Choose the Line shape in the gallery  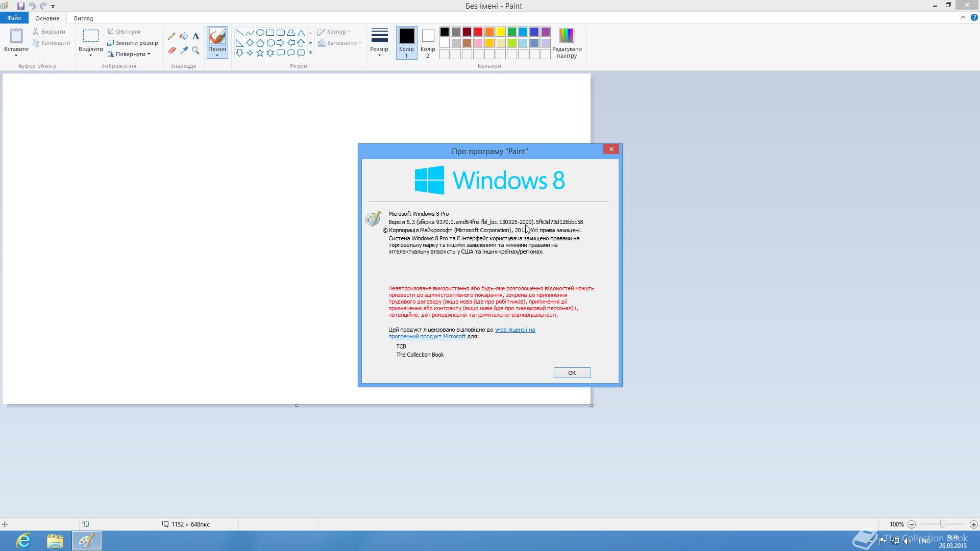(239, 33)
